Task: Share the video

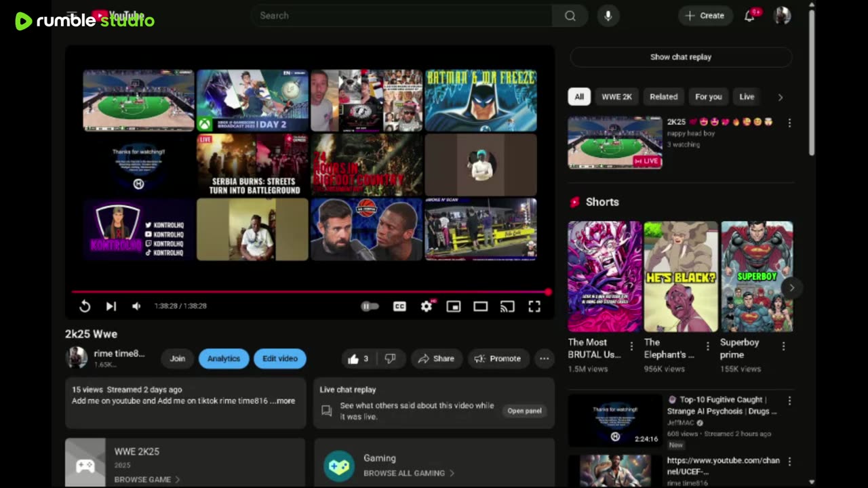Action: tap(436, 359)
